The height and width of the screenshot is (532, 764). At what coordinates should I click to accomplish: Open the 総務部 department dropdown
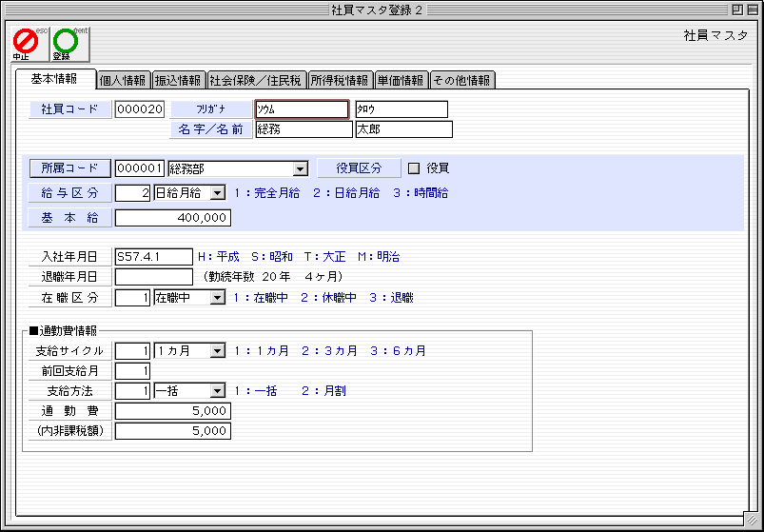[301, 168]
